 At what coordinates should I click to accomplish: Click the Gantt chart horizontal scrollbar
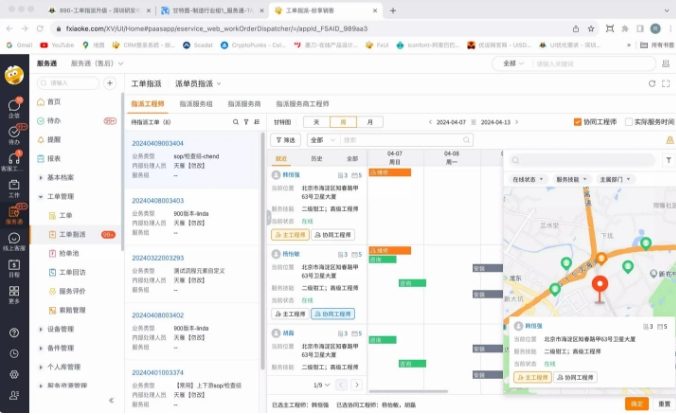[408, 391]
